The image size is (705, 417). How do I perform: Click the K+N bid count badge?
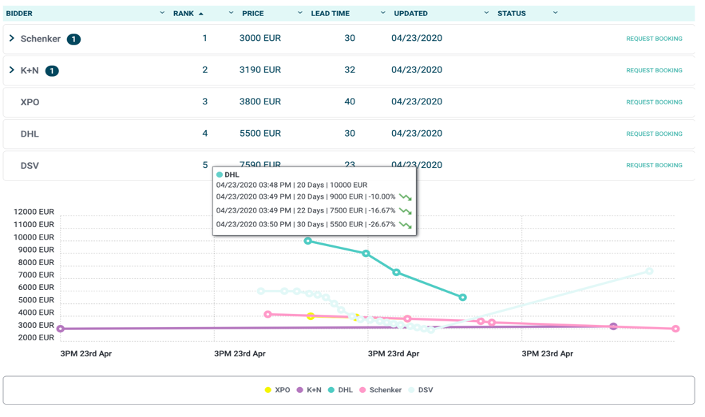click(x=52, y=71)
